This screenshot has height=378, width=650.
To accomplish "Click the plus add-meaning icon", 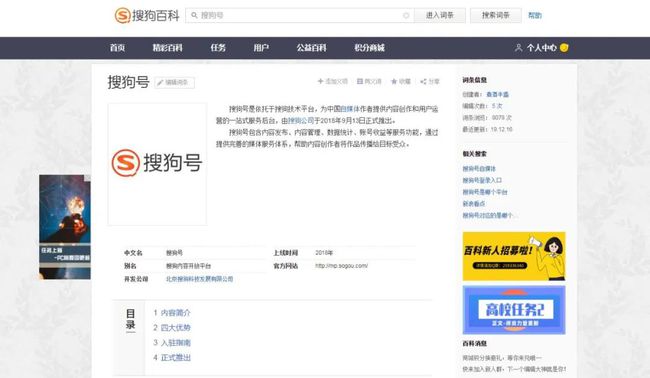I will point(320,81).
